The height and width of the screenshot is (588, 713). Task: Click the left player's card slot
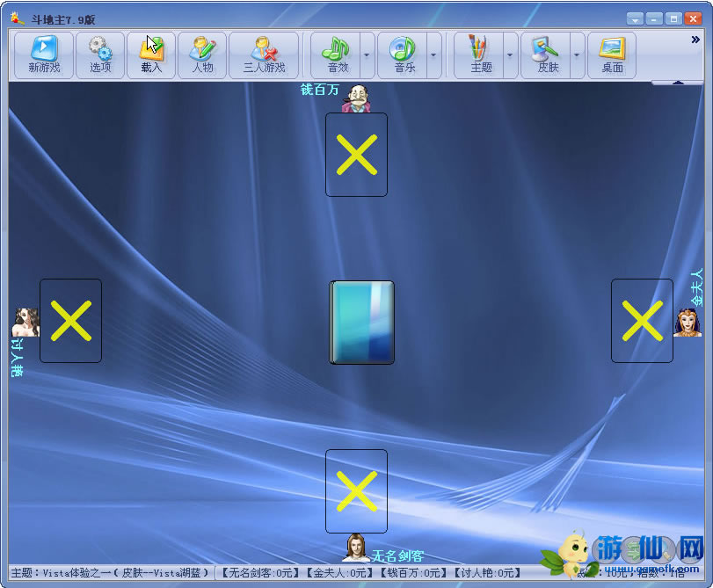point(71,321)
